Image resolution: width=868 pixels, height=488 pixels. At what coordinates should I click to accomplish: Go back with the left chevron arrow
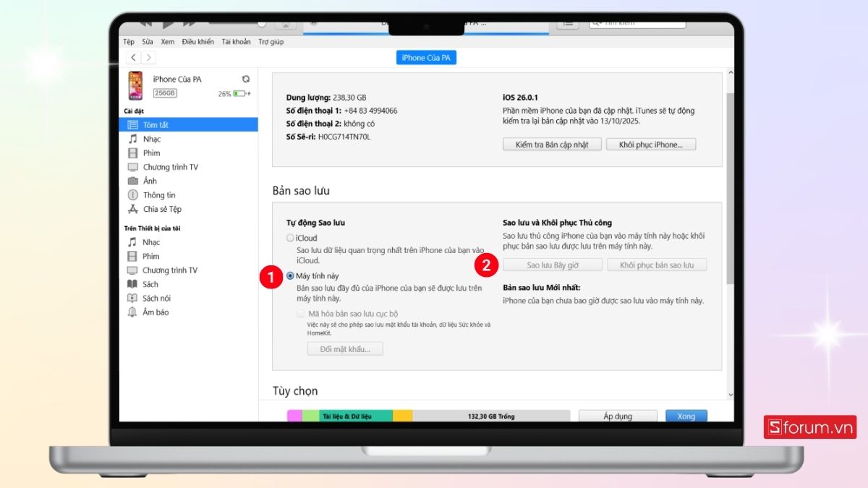[133, 58]
